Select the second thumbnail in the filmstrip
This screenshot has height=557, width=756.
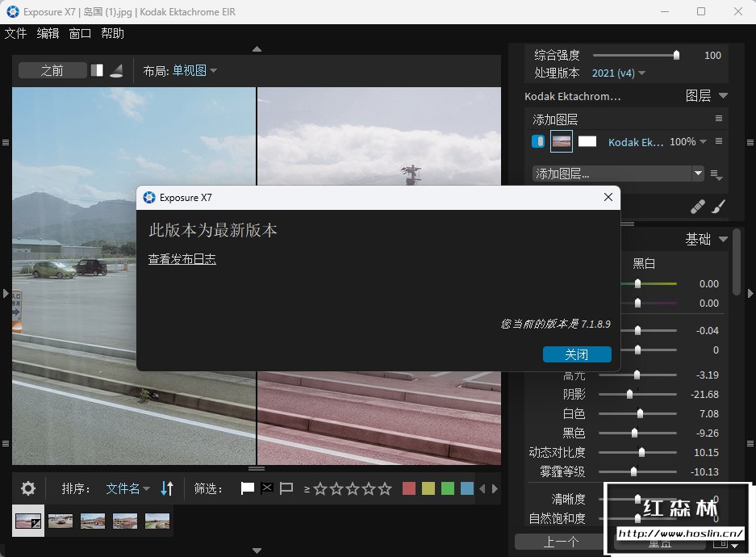click(61, 521)
